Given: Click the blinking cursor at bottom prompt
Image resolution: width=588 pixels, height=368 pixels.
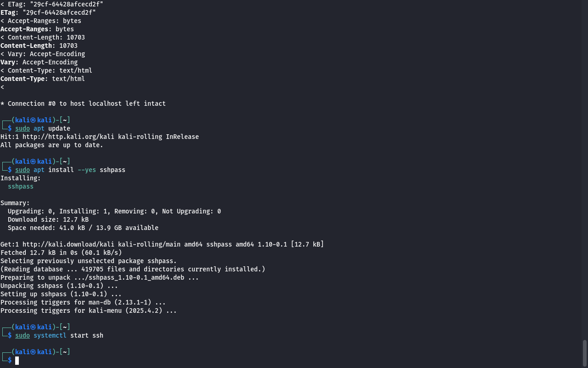Looking at the screenshot, I should click(x=17, y=360).
